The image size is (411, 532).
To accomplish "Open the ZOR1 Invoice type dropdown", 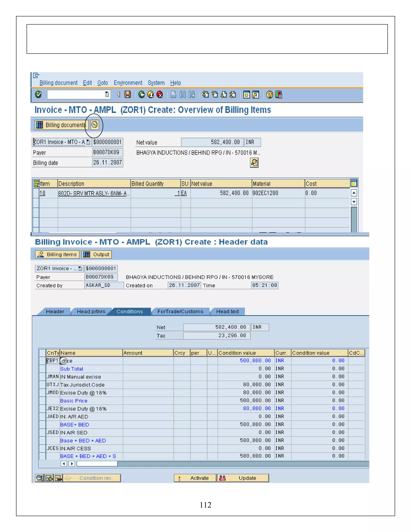I will click(x=88, y=142).
